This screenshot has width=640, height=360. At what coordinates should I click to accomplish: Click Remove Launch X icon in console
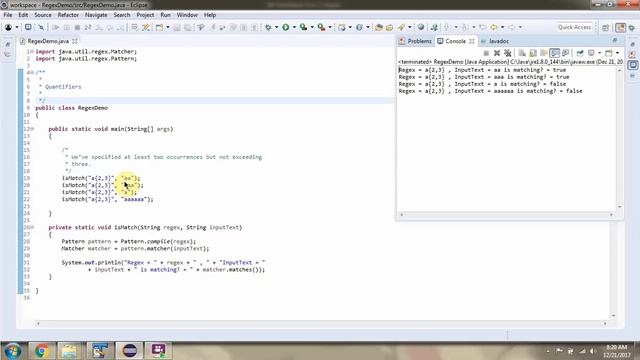pyautogui.click(x=497, y=53)
